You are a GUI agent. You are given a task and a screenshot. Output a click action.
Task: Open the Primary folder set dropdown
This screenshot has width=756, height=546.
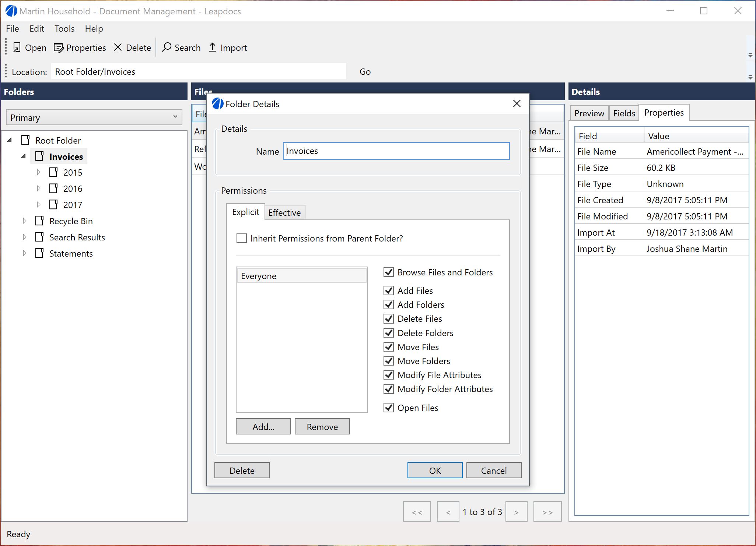[x=94, y=117]
